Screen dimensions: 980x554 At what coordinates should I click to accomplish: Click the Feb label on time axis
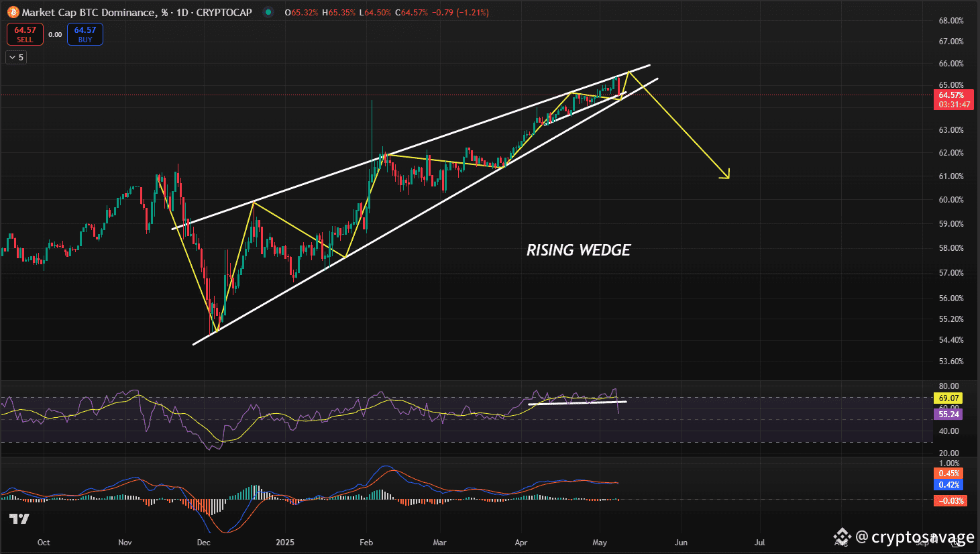pos(366,543)
